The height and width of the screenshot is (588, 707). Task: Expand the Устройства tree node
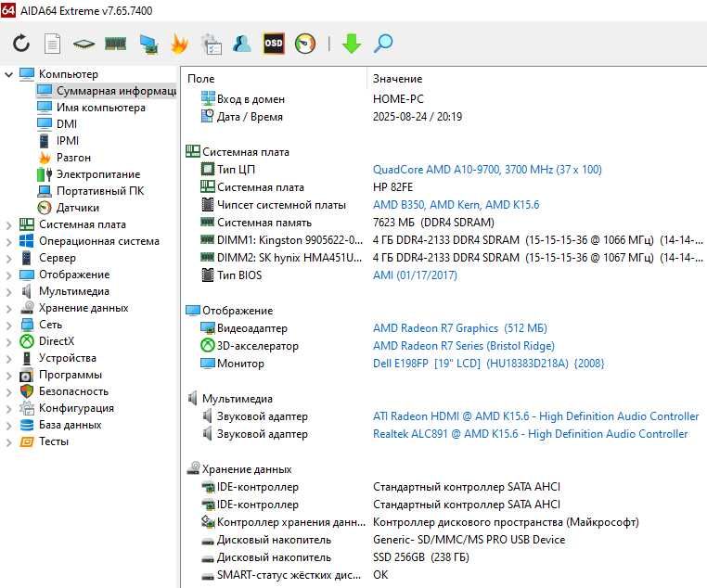click(8, 358)
